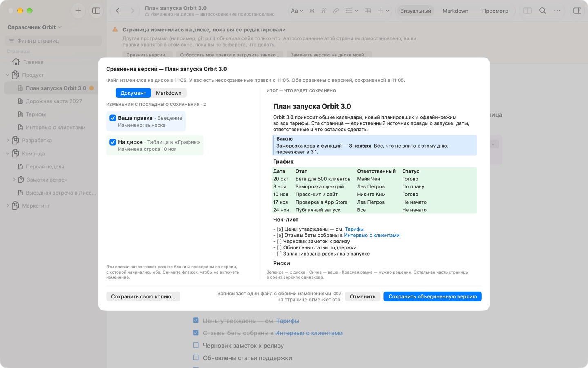Open Дорожная карта 2027 page
This screenshot has width=588, height=368.
click(54, 101)
